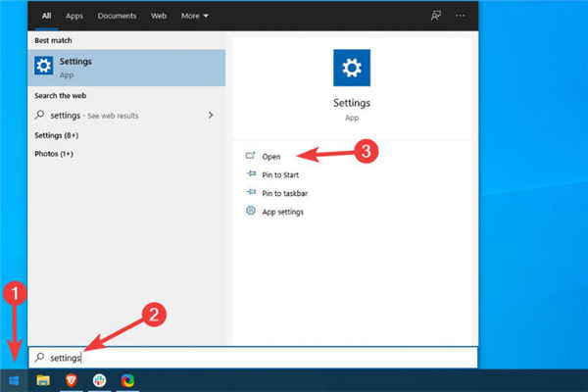
Task: Open File Explorer from the taskbar
Action: pyautogui.click(x=43, y=380)
